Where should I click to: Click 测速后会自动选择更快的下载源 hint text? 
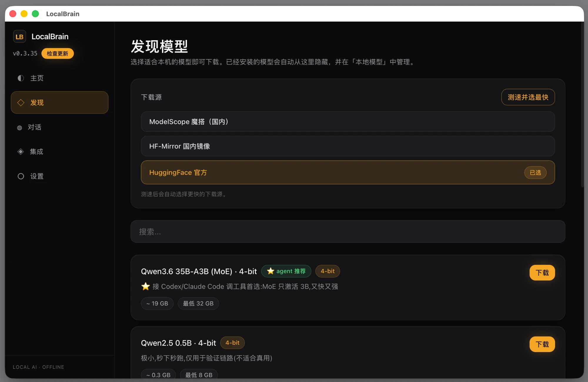[x=183, y=194]
